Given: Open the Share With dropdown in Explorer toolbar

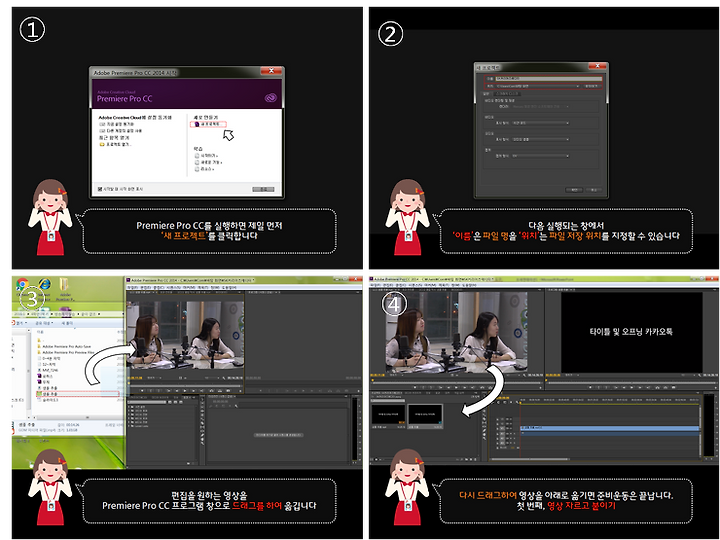Looking at the screenshot, I should [x=45, y=323].
